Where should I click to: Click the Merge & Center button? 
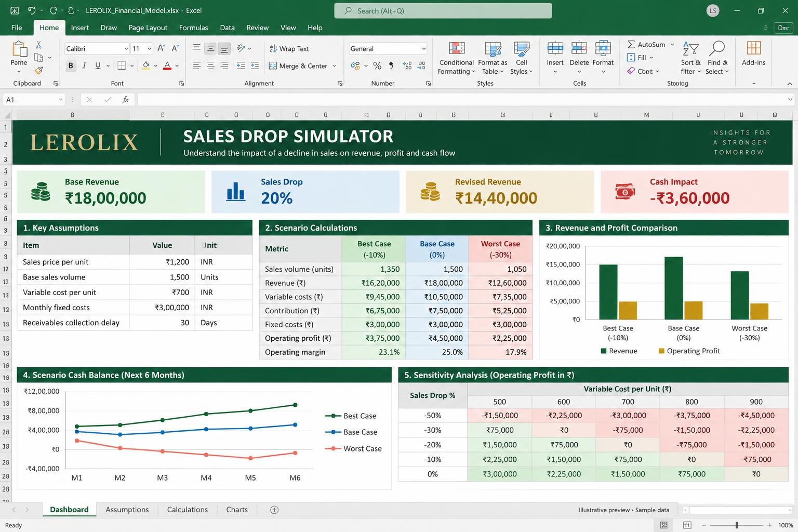(x=298, y=65)
